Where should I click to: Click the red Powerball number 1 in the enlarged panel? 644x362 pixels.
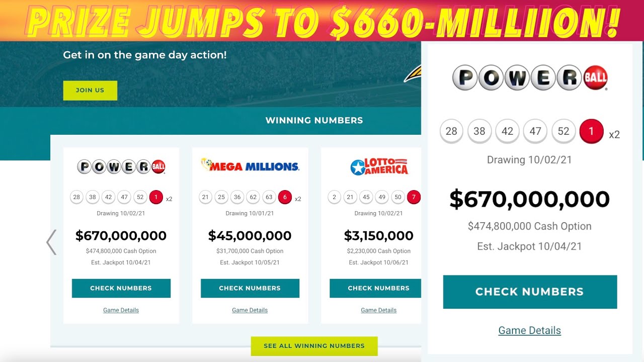tap(591, 132)
